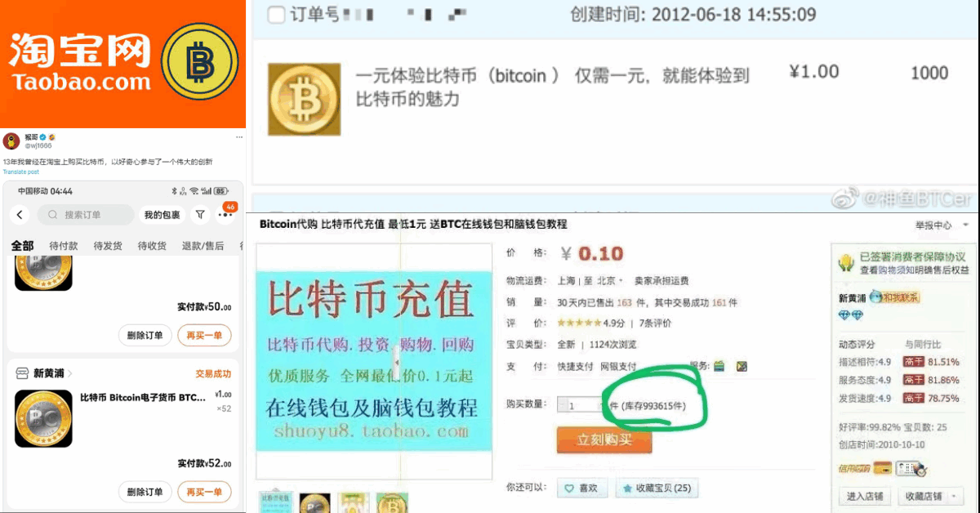Tap 删除订单 on the ¥50.00 order
The width and height of the screenshot is (980, 513).
coord(145,335)
